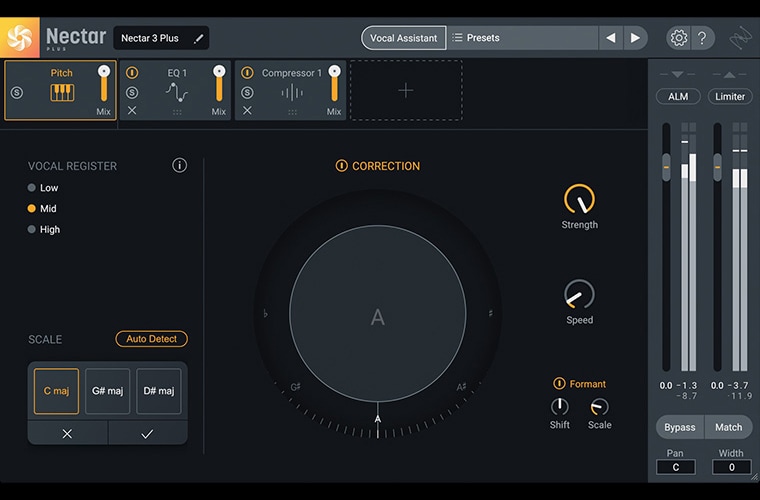The width and height of the screenshot is (760, 500).
Task: Click the Strength knob
Action: coord(579,198)
